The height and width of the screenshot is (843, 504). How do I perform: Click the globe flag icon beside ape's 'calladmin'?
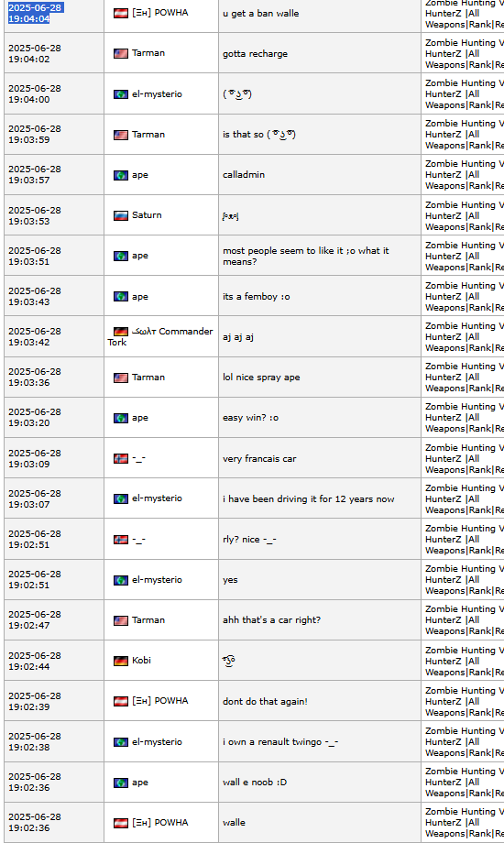click(x=120, y=175)
